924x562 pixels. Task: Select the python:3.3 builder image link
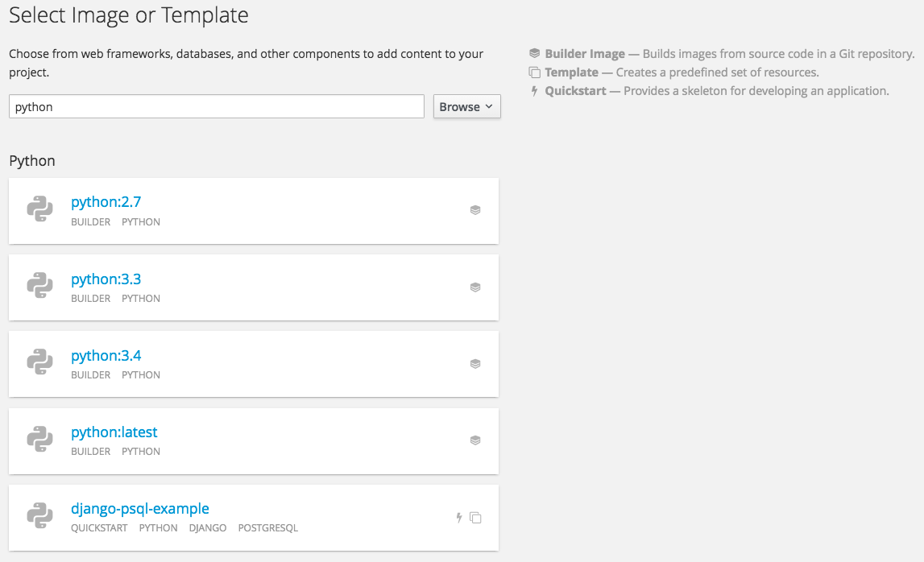click(x=106, y=279)
